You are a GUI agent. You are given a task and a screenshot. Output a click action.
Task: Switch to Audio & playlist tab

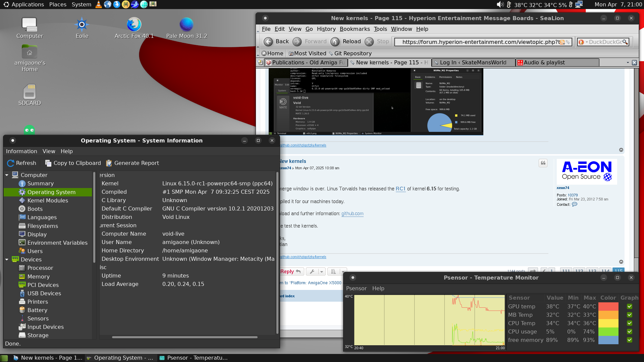click(557, 62)
